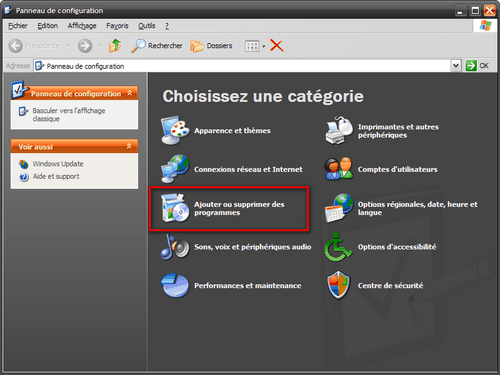Select the Connexions réseau et Internet link

pos(248,169)
